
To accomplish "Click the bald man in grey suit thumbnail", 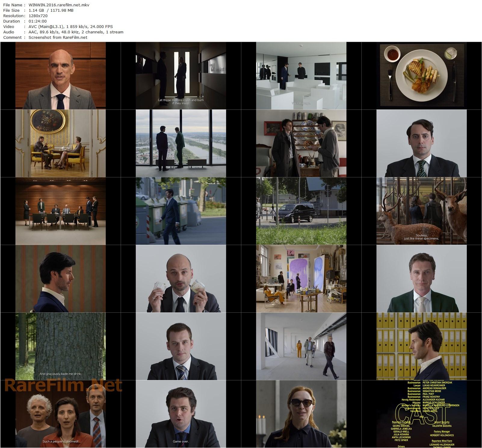I will (x=60, y=75).
